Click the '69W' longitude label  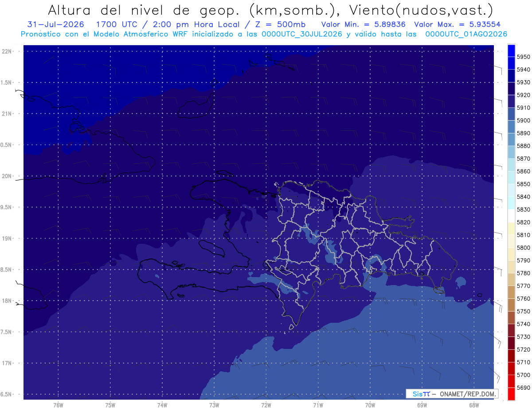(x=422, y=405)
